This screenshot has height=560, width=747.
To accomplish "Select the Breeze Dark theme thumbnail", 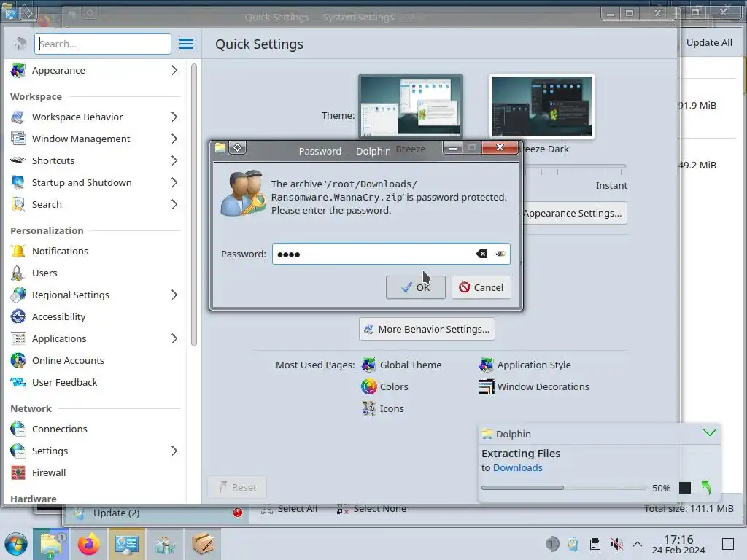I will pos(542,106).
